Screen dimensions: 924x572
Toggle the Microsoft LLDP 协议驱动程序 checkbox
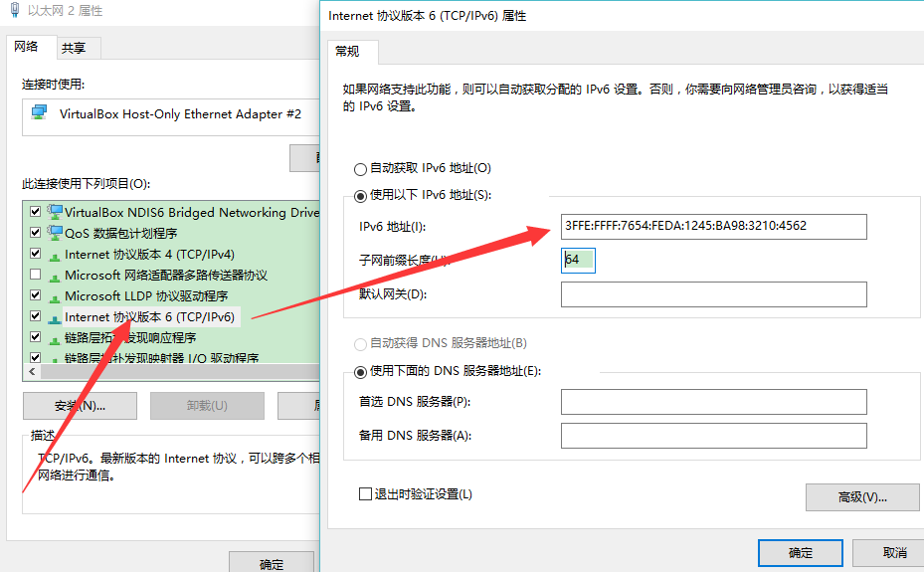point(36,295)
